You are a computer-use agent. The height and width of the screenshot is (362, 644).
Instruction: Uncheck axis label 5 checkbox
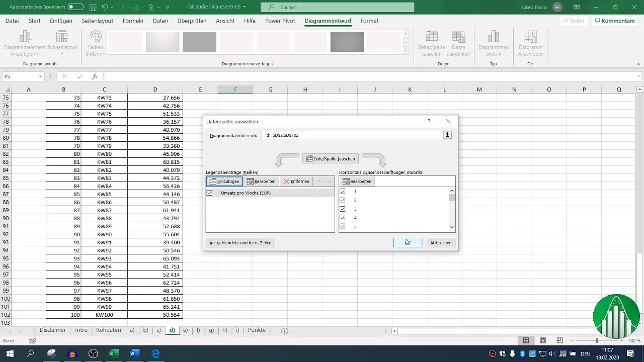click(343, 226)
